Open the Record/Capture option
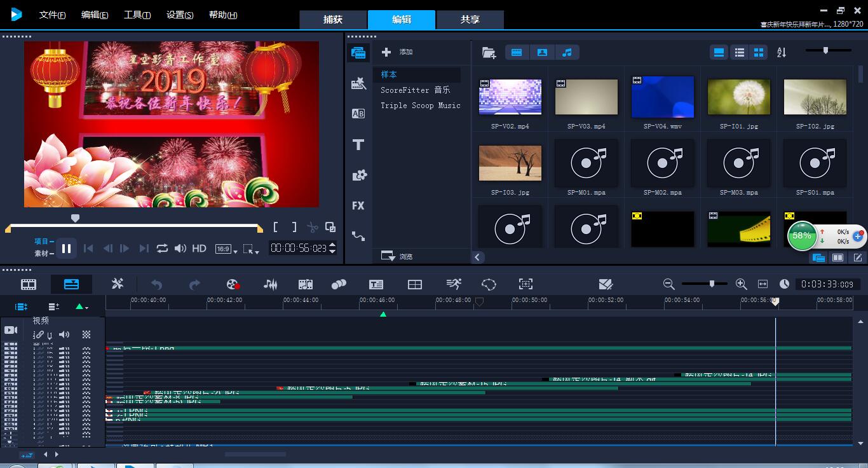This screenshot has height=468, width=868. point(233,284)
